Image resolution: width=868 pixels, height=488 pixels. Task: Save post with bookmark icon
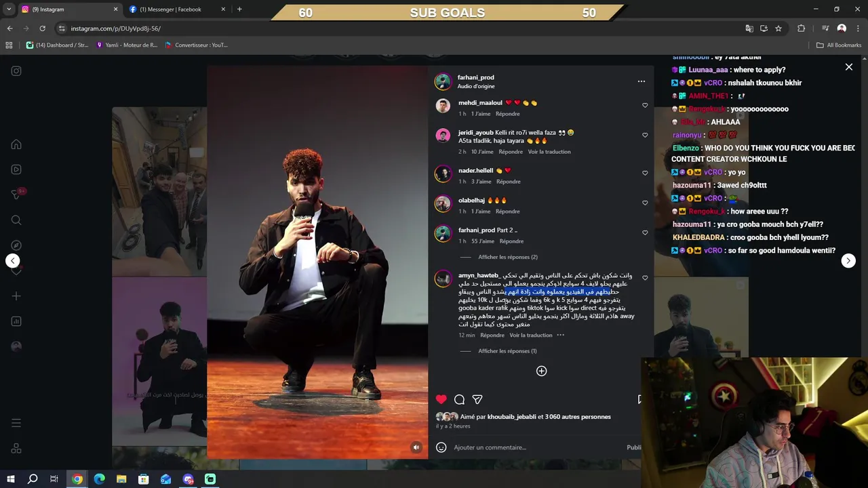coord(639,399)
